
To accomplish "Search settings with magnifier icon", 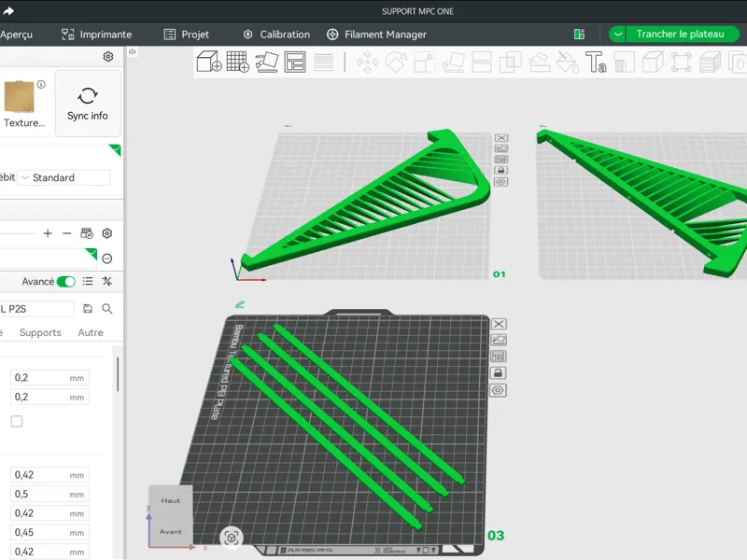I will point(107,309).
